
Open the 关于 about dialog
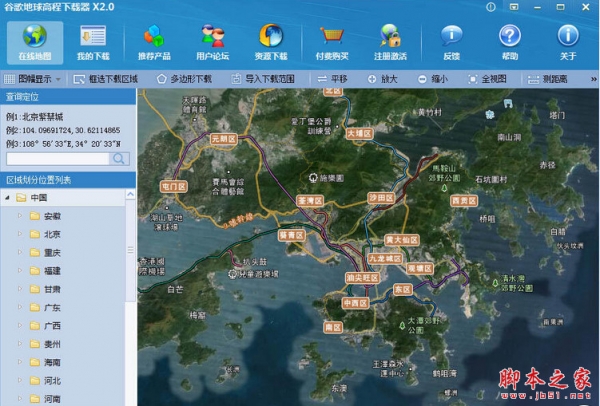[x=568, y=42]
